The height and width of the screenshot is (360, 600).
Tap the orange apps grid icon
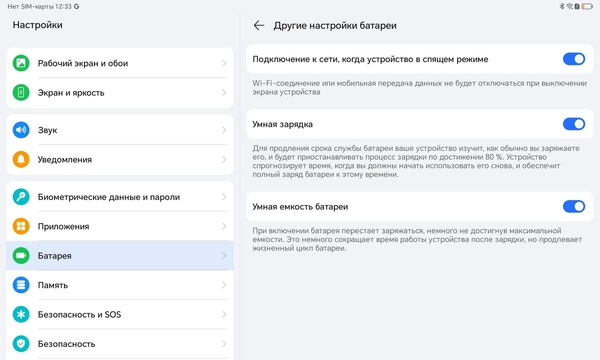tap(21, 226)
